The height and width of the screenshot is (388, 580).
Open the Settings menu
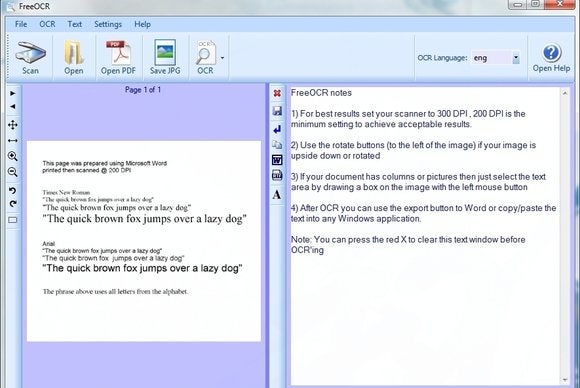click(x=108, y=24)
